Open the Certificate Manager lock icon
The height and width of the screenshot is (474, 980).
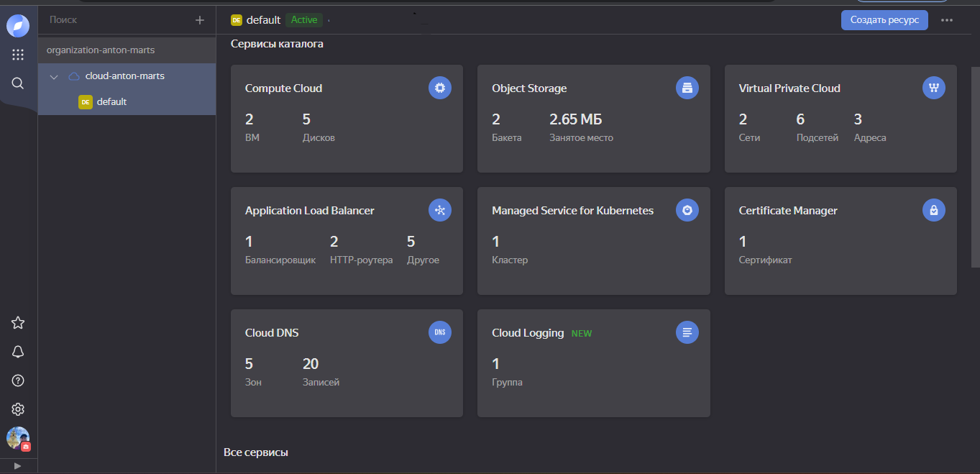pyautogui.click(x=933, y=210)
